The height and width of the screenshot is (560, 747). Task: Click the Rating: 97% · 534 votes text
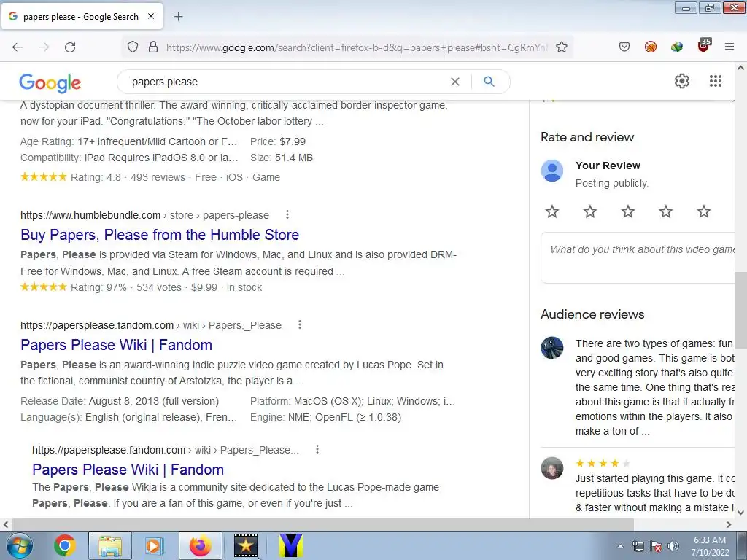(126, 287)
